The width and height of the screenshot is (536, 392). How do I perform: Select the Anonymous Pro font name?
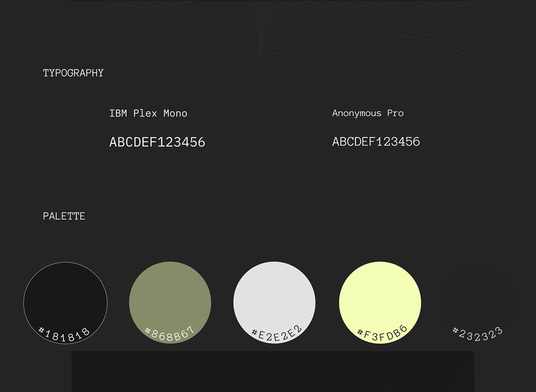coord(368,113)
